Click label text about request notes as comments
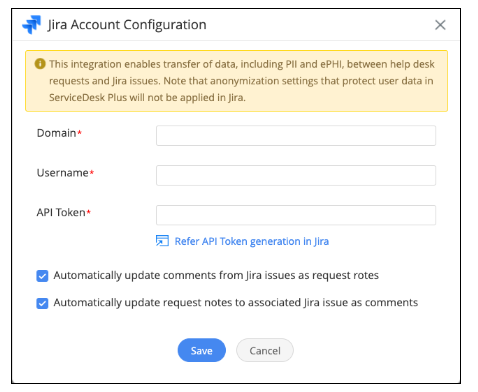 click(x=236, y=303)
